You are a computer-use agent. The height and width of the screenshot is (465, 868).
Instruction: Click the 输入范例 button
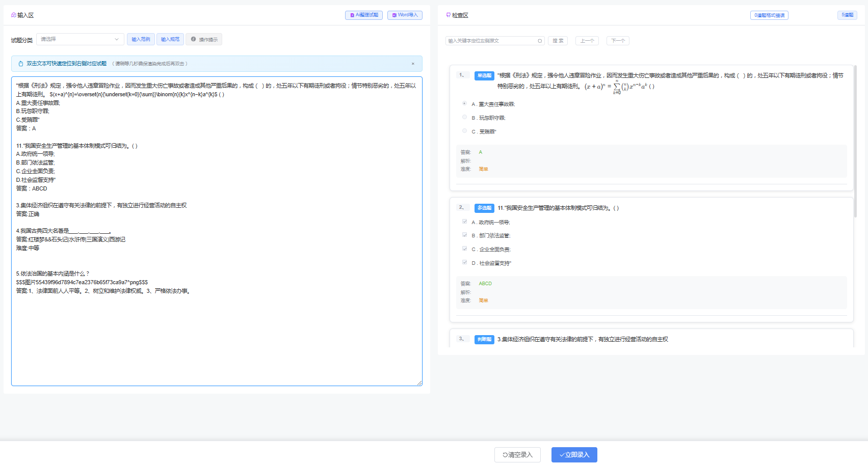click(141, 39)
